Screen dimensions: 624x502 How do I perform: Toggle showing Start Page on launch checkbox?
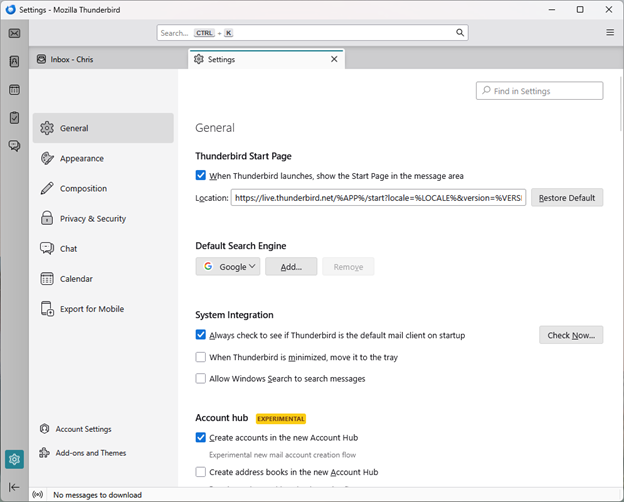pyautogui.click(x=201, y=175)
